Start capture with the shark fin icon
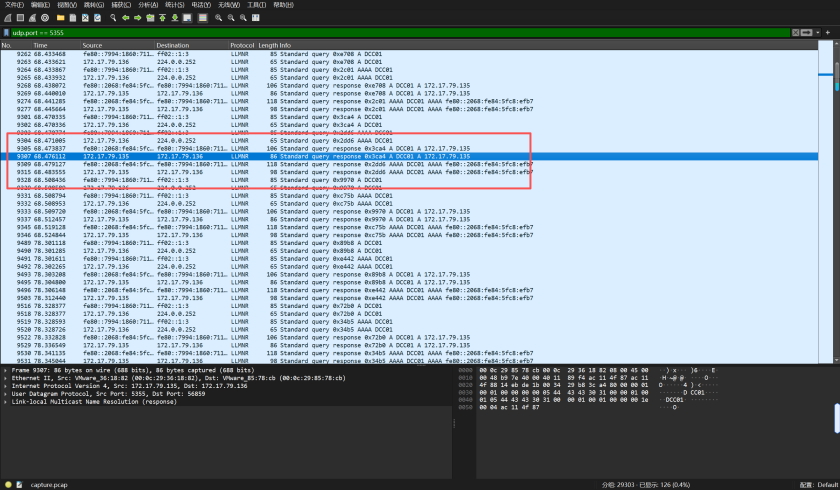 coord(6,18)
